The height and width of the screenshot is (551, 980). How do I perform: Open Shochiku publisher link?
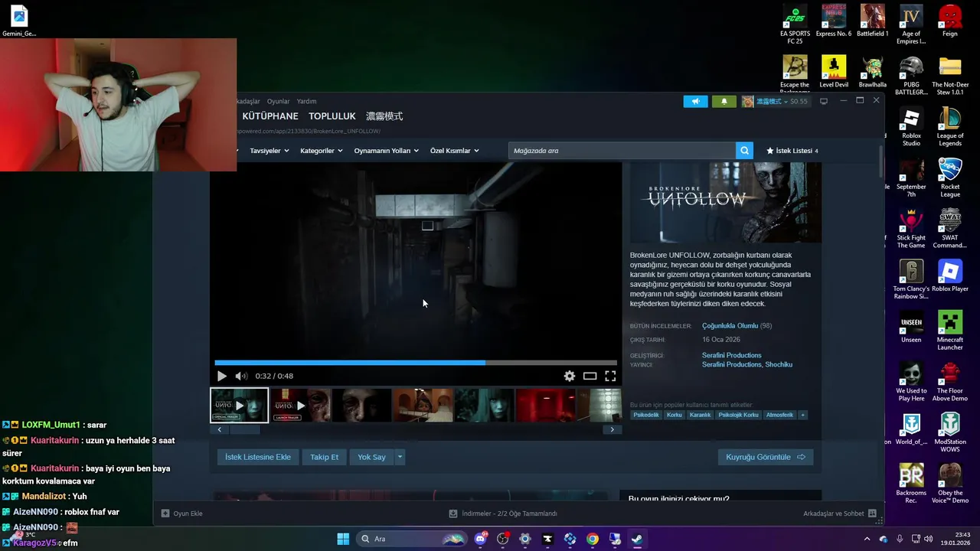tap(779, 364)
